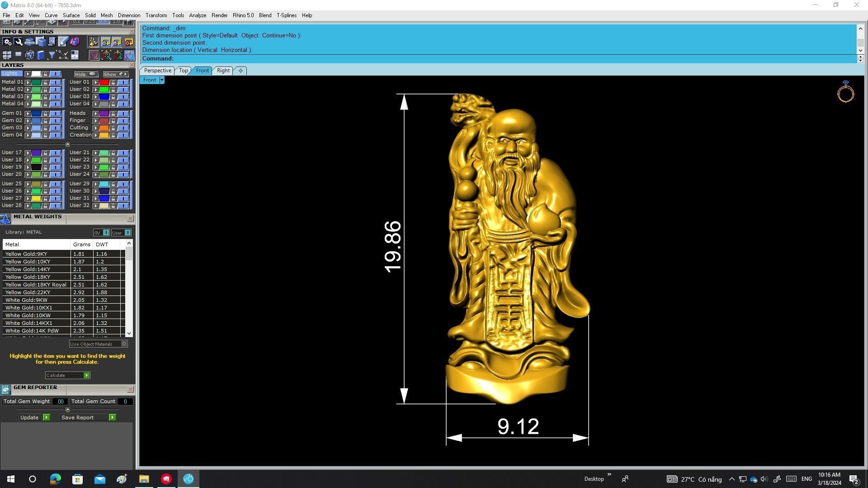Add a new viewport tab
This screenshot has height=488, width=868.
pyautogui.click(x=241, y=70)
